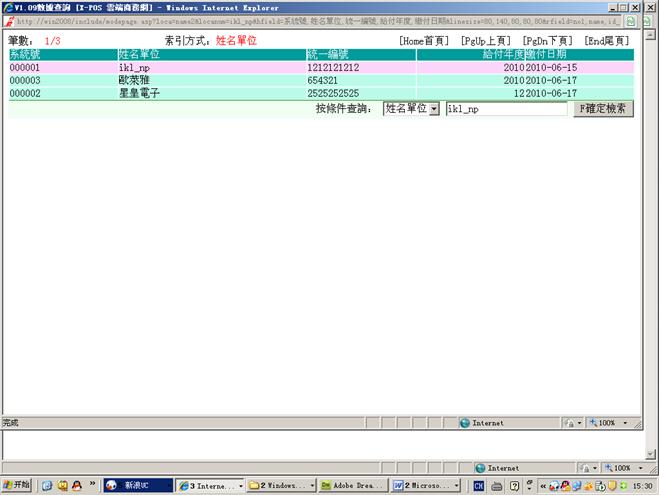Open the 新浪UC taskbar item
The image size is (659, 495).
point(136,485)
